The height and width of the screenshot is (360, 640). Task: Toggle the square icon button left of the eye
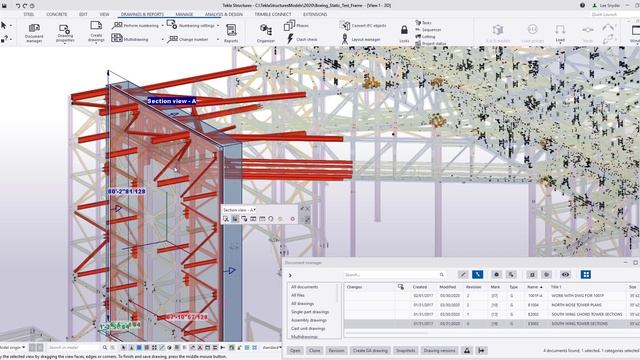[532, 275]
